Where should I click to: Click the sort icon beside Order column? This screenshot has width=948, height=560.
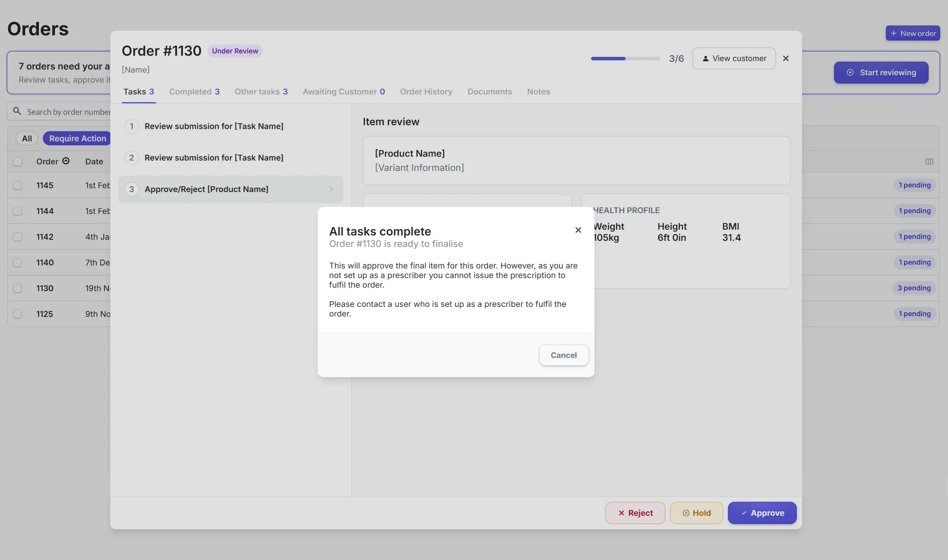pyautogui.click(x=66, y=161)
